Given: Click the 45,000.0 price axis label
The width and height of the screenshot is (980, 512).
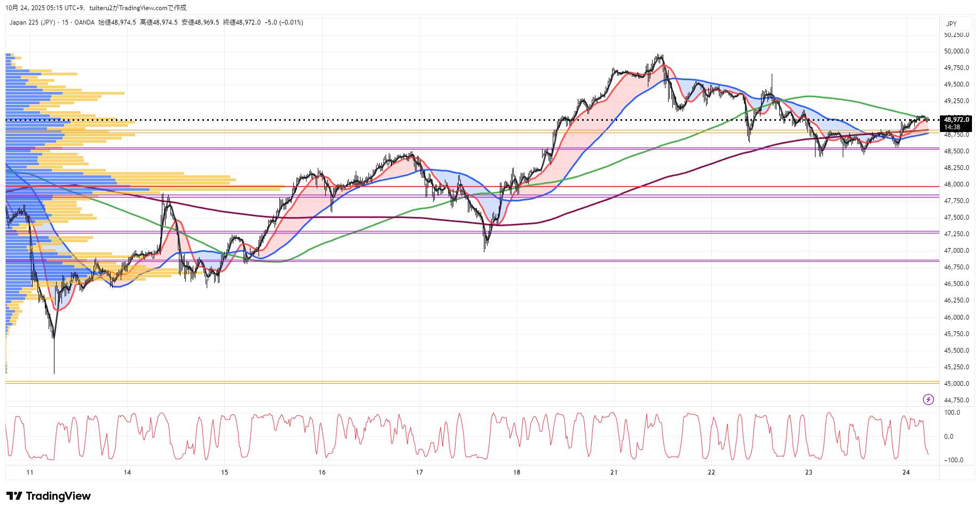Looking at the screenshot, I should 957,384.
